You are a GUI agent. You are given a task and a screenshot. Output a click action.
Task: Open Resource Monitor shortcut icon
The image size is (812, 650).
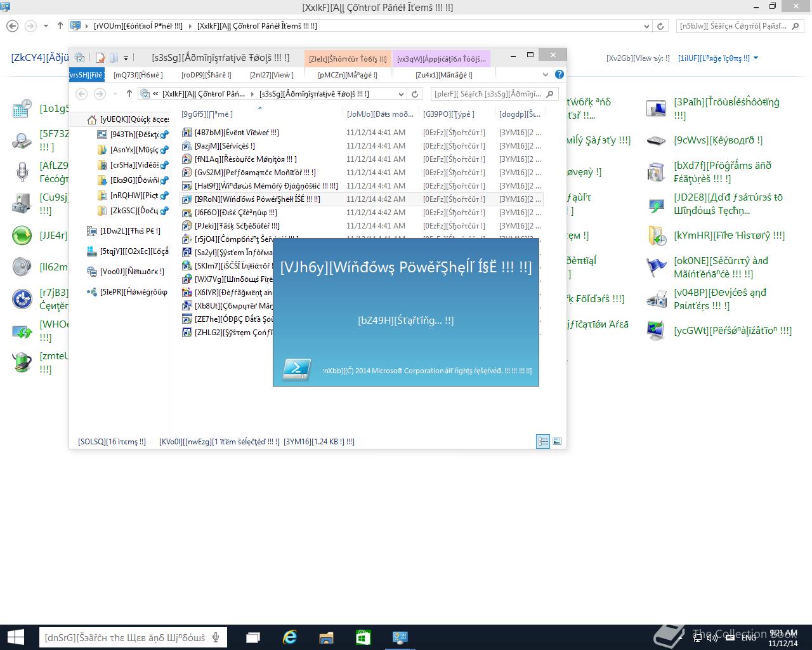click(187, 159)
